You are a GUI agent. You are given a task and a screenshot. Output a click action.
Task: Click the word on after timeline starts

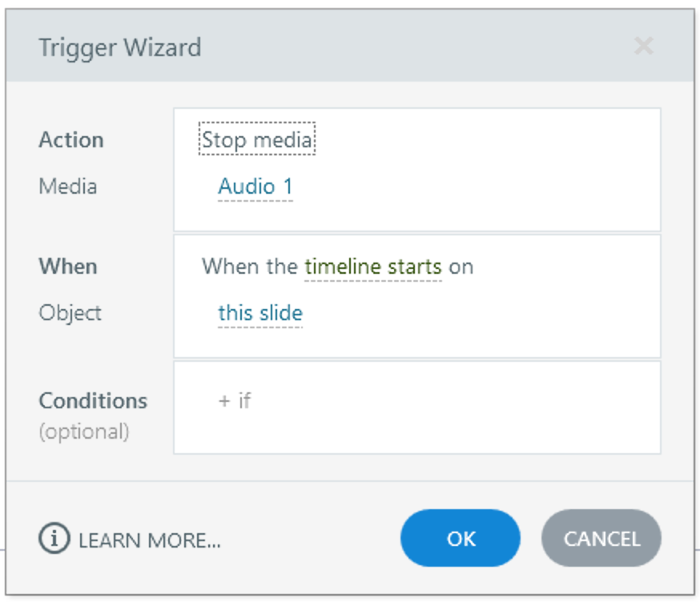(461, 267)
